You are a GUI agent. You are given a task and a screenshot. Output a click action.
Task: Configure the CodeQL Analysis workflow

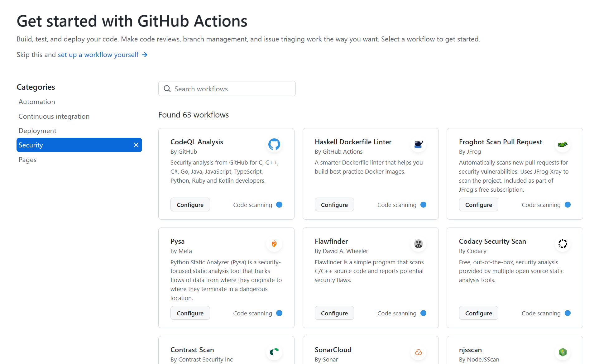tap(190, 205)
